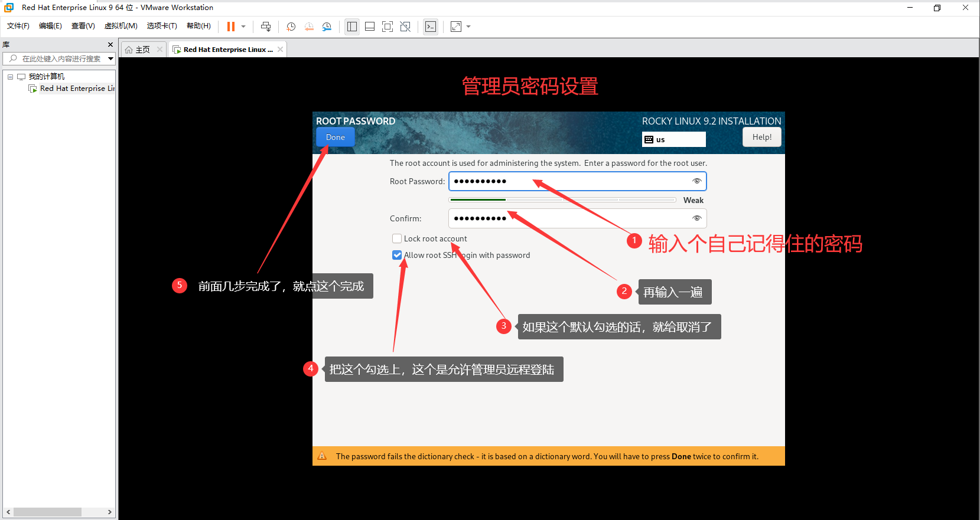980x520 pixels.
Task: Collapse the 我的计算机 tree node
Action: coord(10,77)
